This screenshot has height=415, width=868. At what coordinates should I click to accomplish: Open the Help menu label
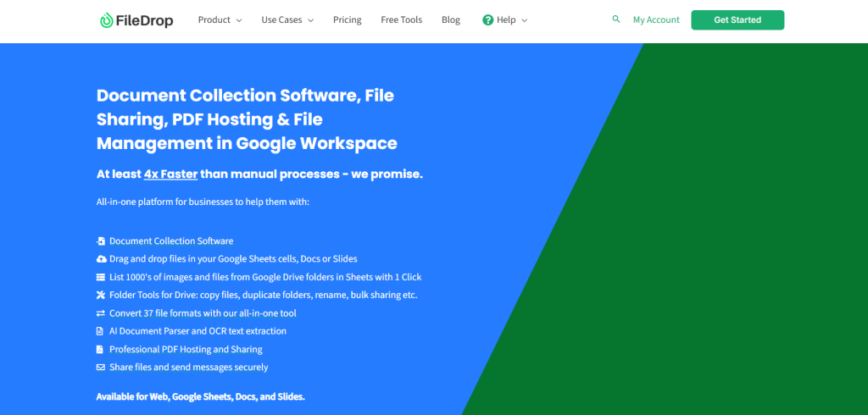coord(506,20)
